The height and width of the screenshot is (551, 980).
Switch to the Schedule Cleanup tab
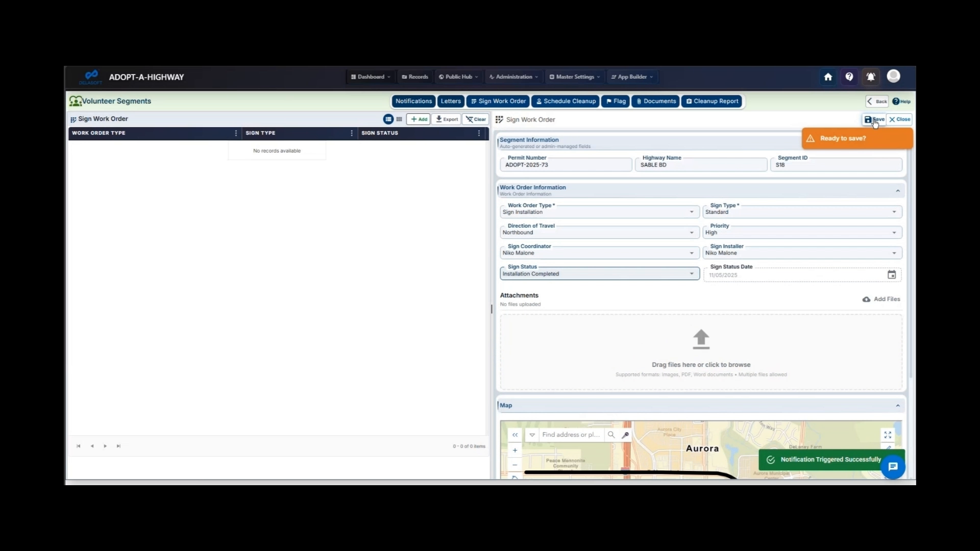[x=565, y=101]
